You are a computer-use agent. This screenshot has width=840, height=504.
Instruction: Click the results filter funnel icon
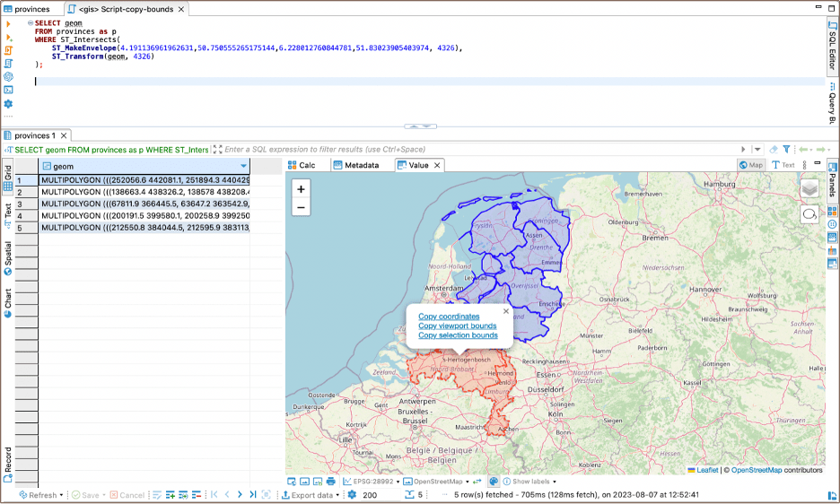click(x=786, y=149)
